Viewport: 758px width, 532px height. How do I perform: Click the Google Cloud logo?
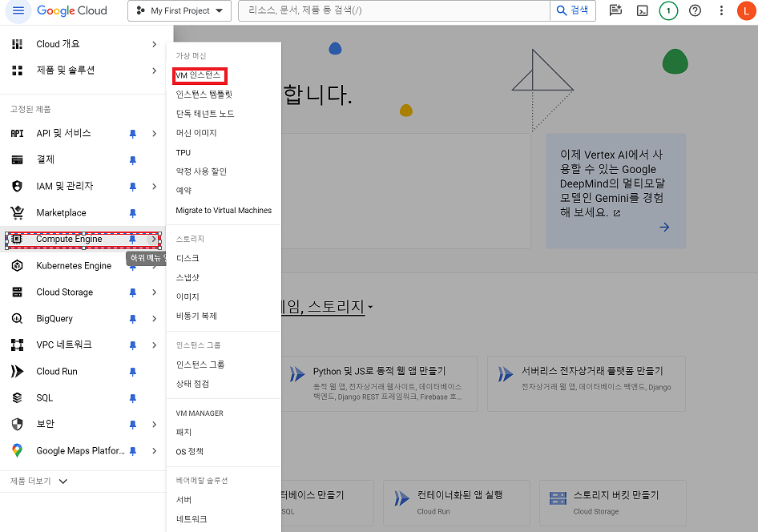click(72, 10)
